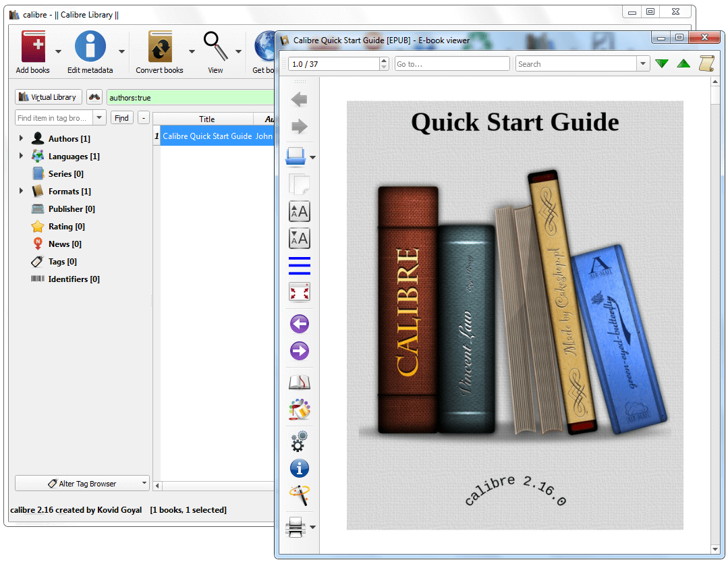Click the Go to… input field
The width and height of the screenshot is (728, 562).
coord(452,64)
